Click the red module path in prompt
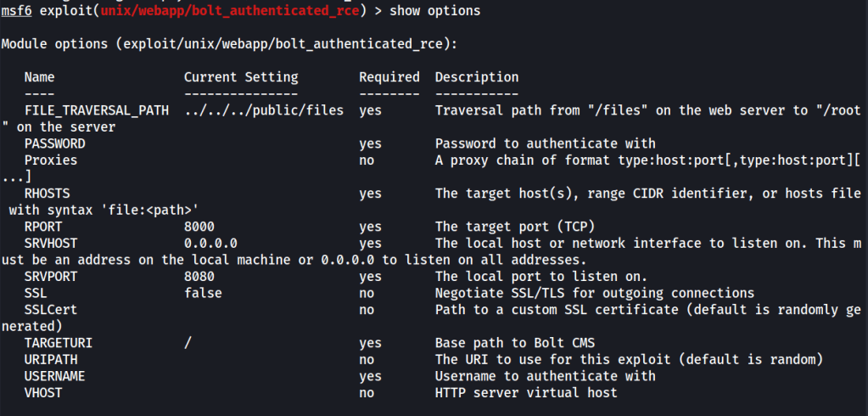This screenshot has height=416, width=868. click(211, 11)
